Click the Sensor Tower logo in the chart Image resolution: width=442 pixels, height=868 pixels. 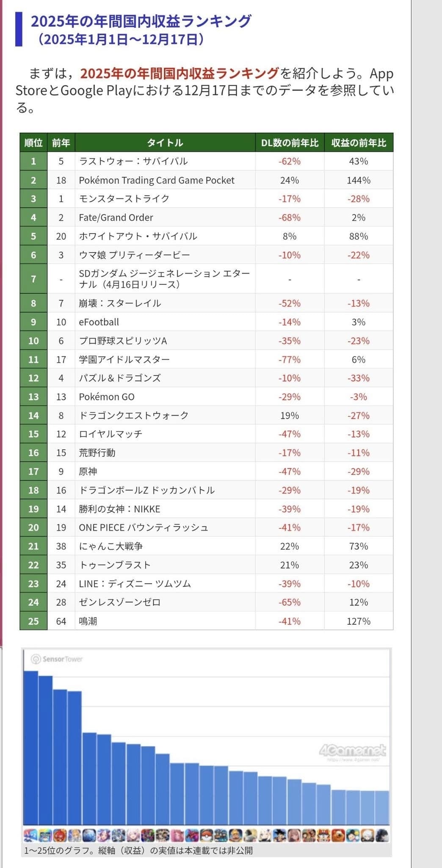pyautogui.click(x=57, y=659)
